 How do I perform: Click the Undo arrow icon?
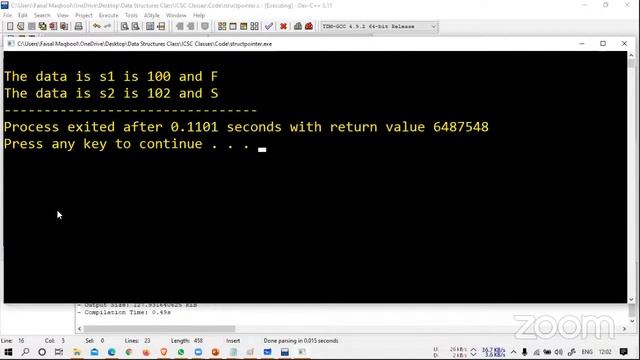pos(97,26)
